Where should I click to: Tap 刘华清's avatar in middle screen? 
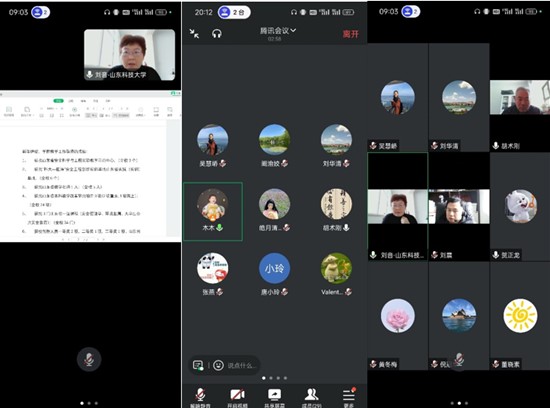(x=336, y=140)
